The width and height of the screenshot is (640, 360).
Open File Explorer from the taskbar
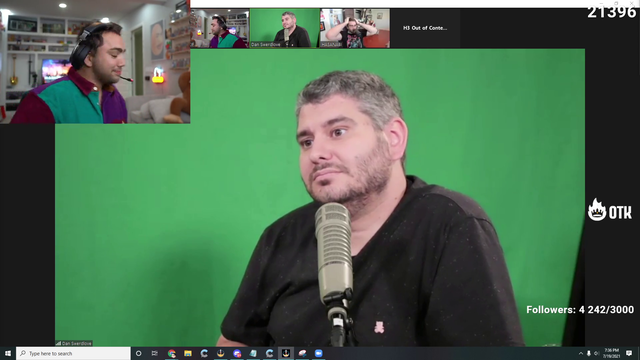tap(188, 353)
